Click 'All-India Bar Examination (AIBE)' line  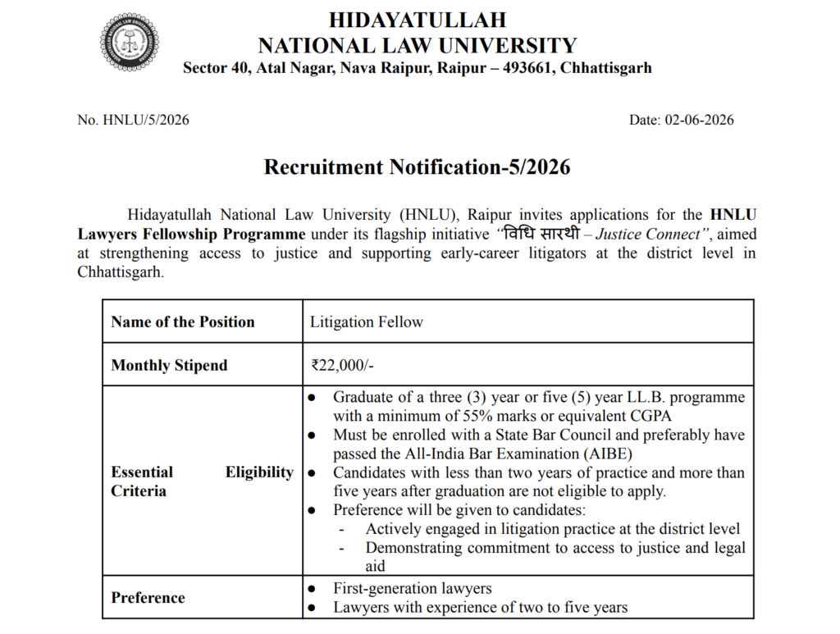click(x=482, y=454)
